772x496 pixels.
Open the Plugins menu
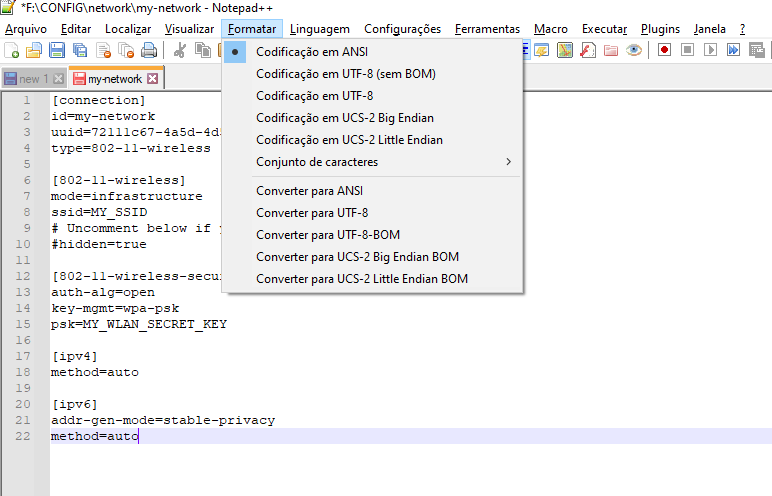pos(660,29)
